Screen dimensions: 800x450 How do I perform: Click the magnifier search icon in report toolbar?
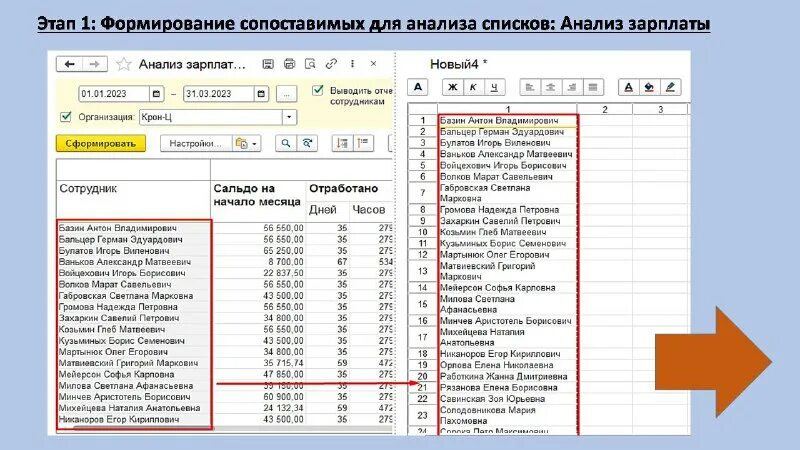[x=286, y=143]
